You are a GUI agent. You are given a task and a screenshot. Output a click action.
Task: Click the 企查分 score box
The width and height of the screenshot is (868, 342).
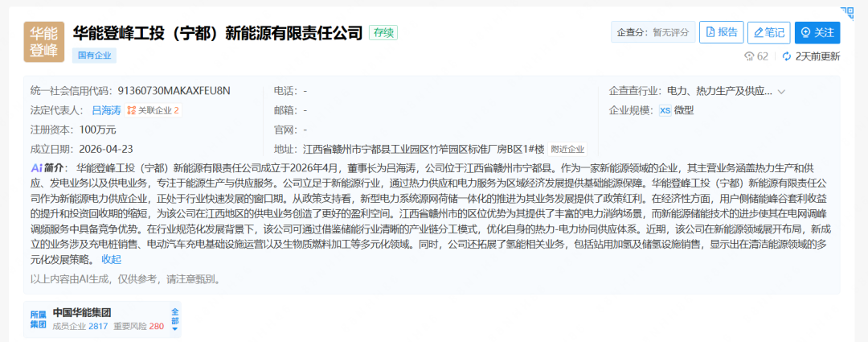(x=652, y=33)
